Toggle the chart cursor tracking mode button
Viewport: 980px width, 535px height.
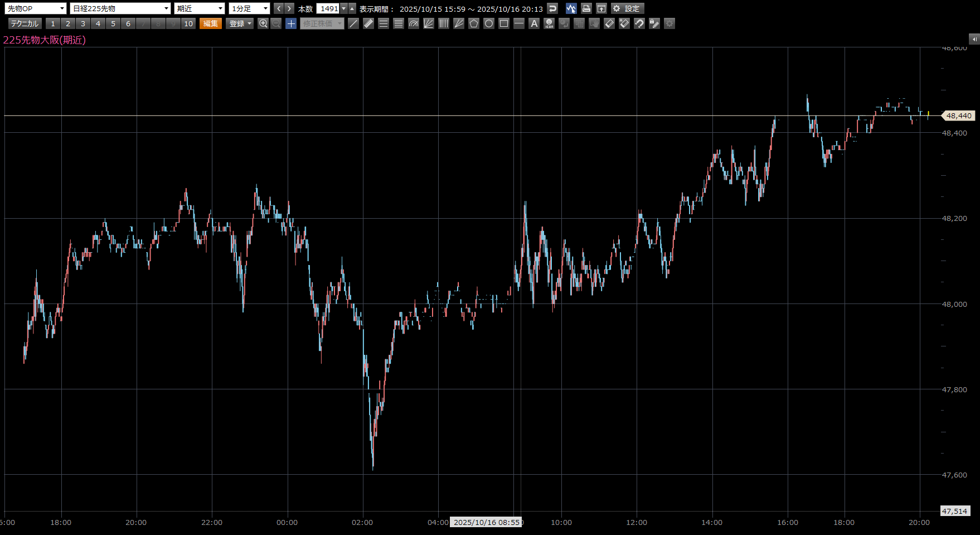[x=571, y=8]
